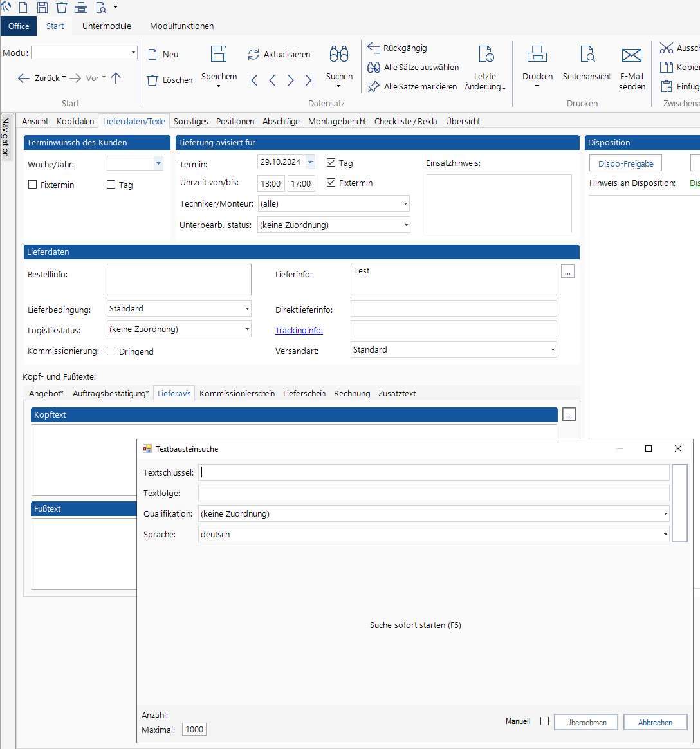This screenshot has width=700, height=749.
Task: Expand the Techniker/Monteur dropdown
Action: 405,204
